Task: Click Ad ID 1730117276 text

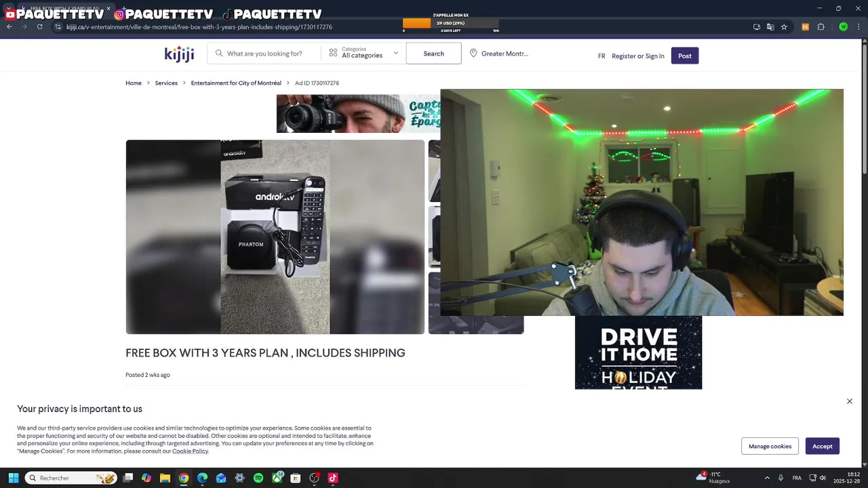Action: tap(317, 83)
